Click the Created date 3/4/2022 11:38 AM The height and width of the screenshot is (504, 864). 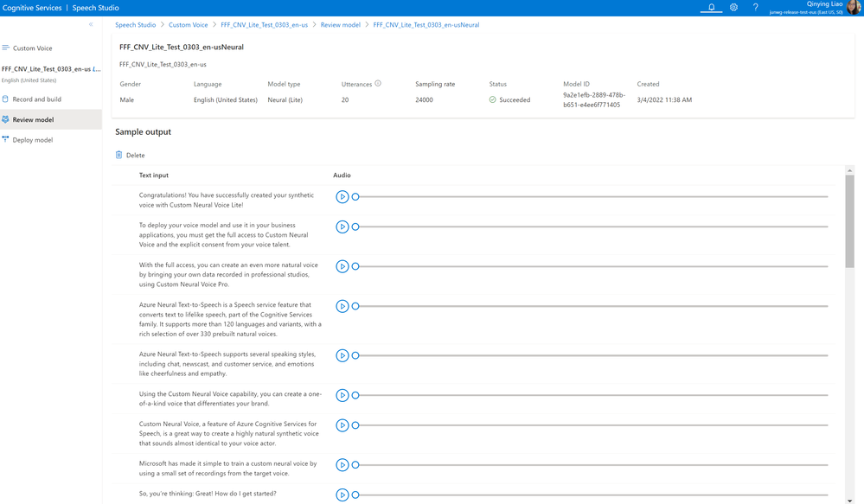point(664,99)
